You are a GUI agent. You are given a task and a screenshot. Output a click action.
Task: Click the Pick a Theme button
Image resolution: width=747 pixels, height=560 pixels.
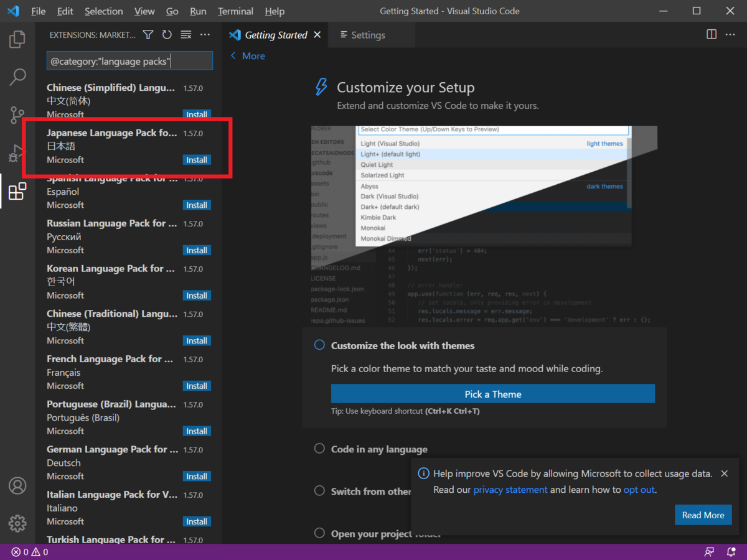[x=493, y=394]
